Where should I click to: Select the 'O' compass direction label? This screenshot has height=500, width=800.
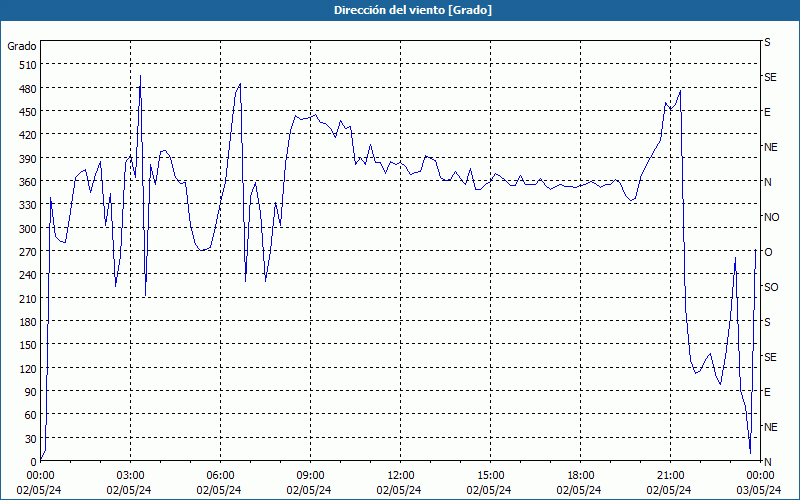click(x=768, y=253)
